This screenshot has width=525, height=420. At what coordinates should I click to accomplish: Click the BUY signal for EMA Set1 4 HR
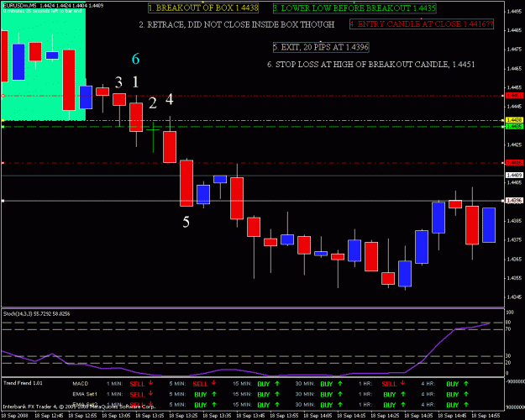[x=453, y=394]
